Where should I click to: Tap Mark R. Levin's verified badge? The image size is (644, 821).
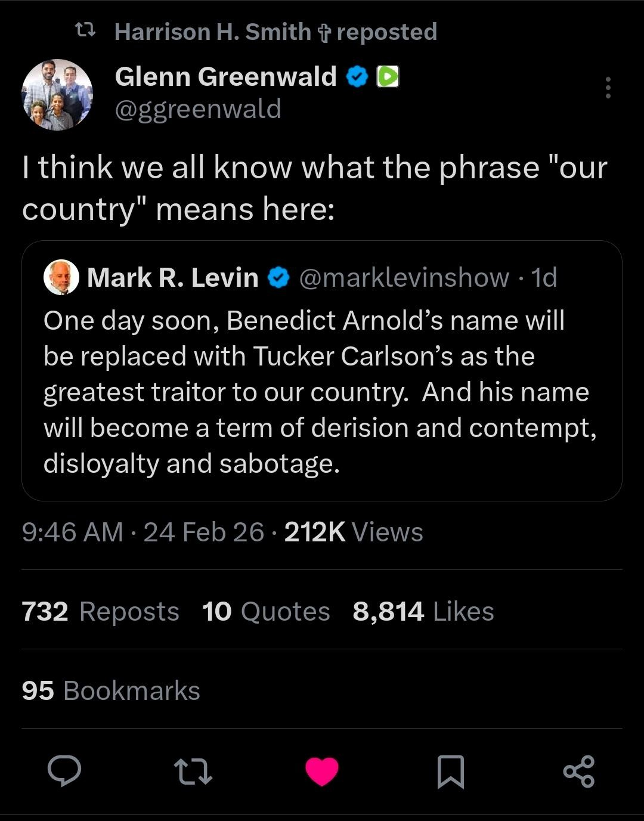(278, 278)
